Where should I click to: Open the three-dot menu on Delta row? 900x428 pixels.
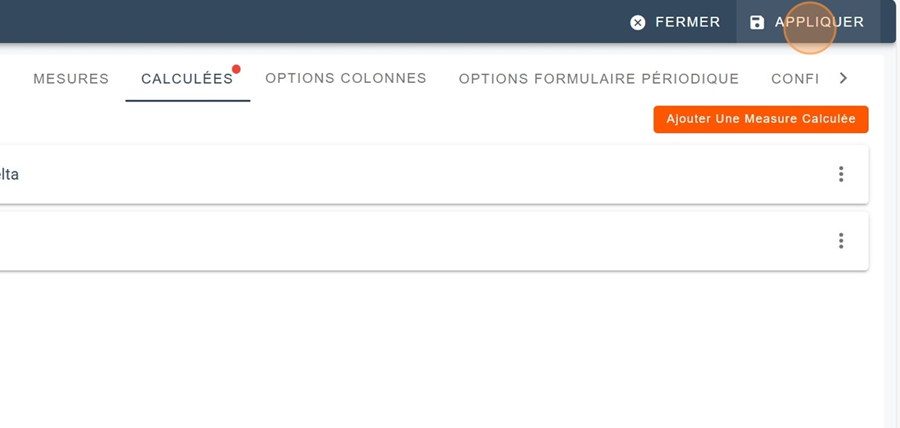pyautogui.click(x=841, y=174)
